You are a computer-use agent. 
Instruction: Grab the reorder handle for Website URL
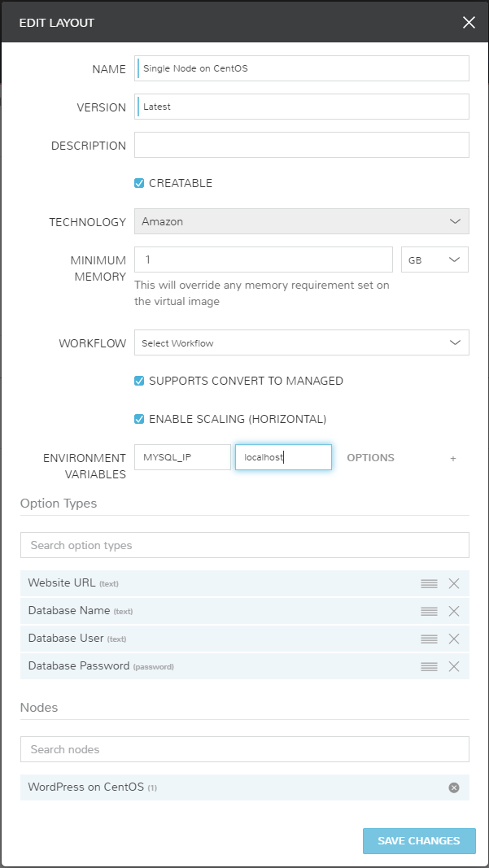tap(429, 583)
